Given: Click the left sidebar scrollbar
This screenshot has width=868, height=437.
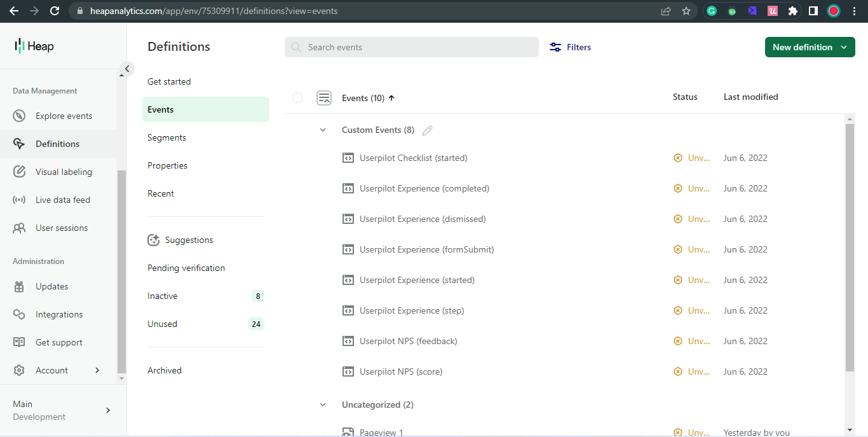Looking at the screenshot, I should click(x=122, y=272).
